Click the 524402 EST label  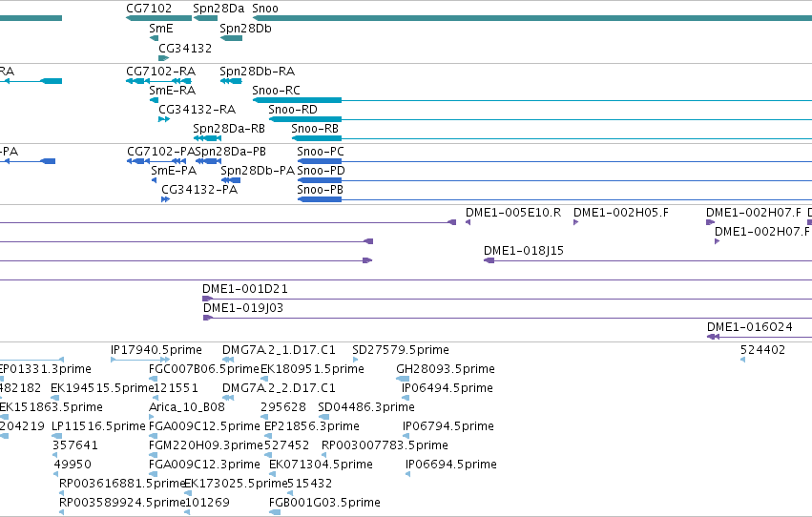762,350
